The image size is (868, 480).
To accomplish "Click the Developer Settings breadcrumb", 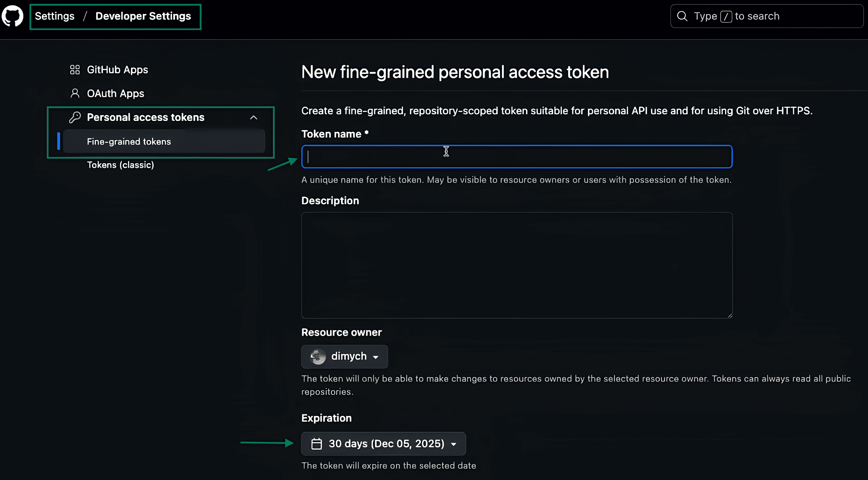I will 143,16.
